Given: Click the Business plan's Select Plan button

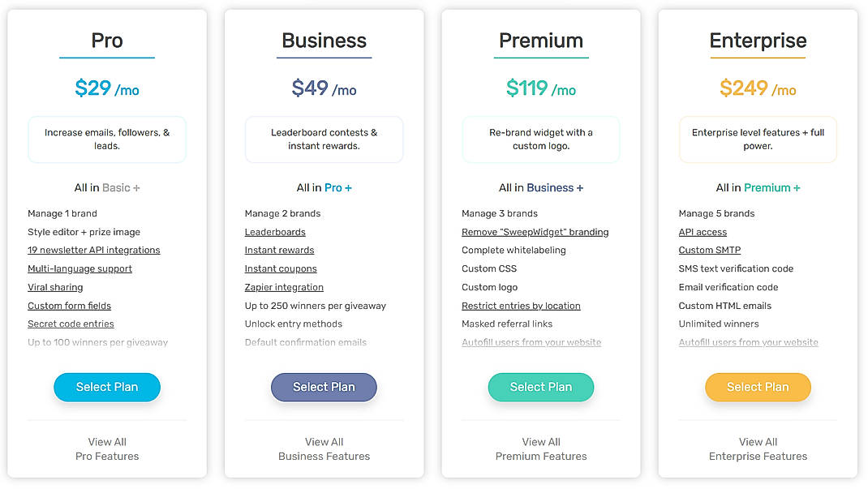Looking at the screenshot, I should click(x=324, y=387).
